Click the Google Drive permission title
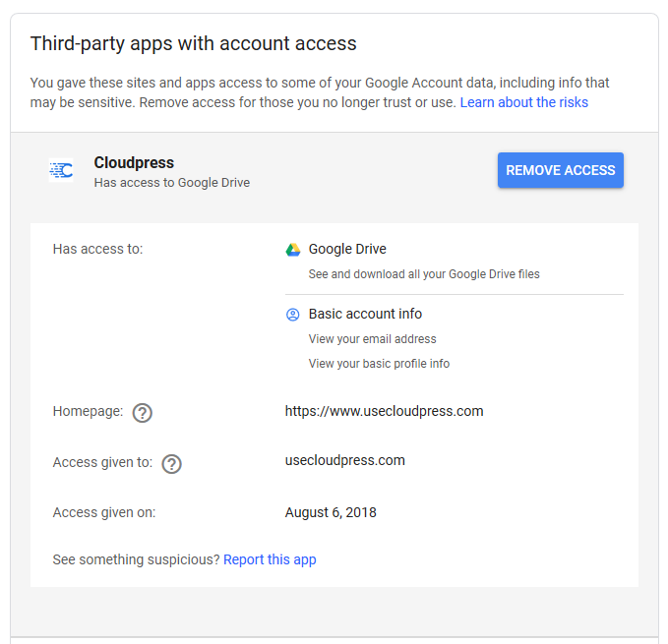Screen dimensions: 668x644 (347, 249)
